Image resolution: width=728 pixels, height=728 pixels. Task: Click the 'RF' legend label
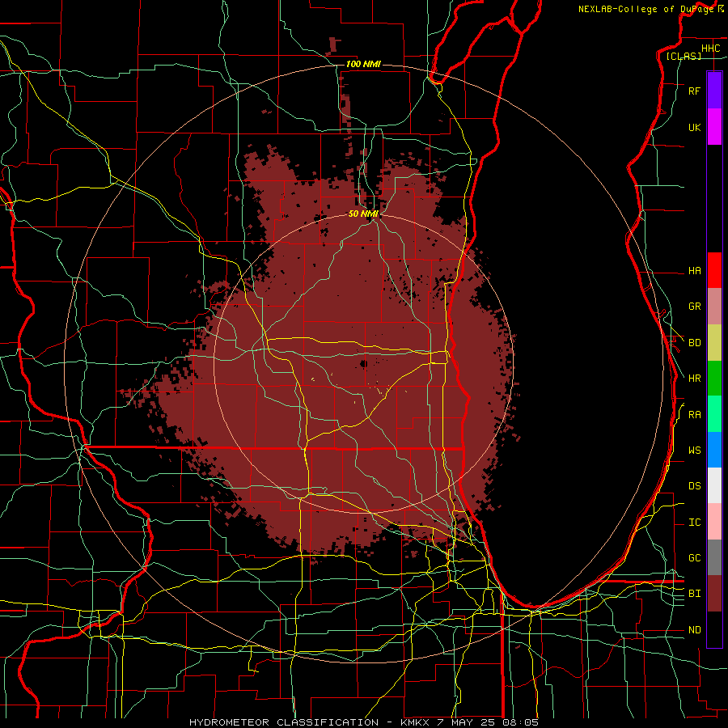pyautogui.click(x=694, y=91)
